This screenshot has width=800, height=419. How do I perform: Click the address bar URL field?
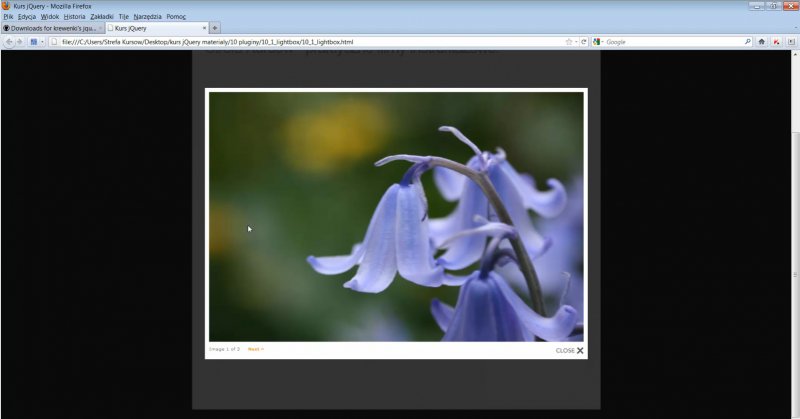(x=300, y=42)
